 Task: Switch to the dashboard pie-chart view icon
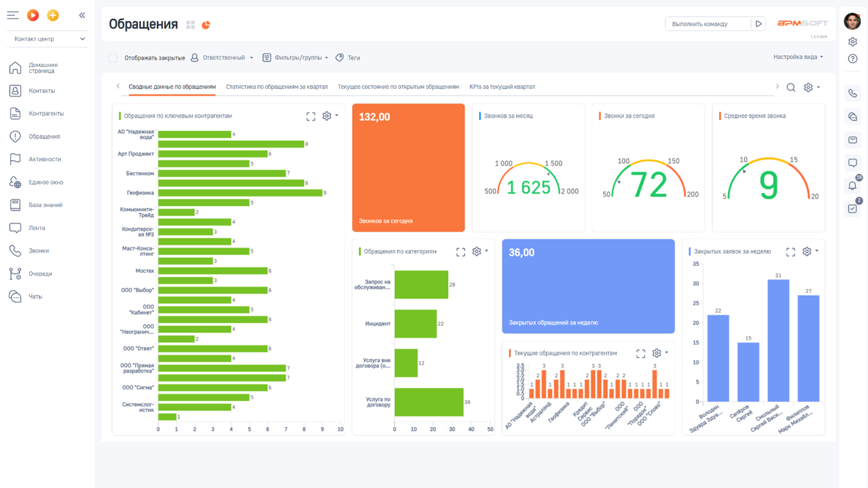(206, 25)
